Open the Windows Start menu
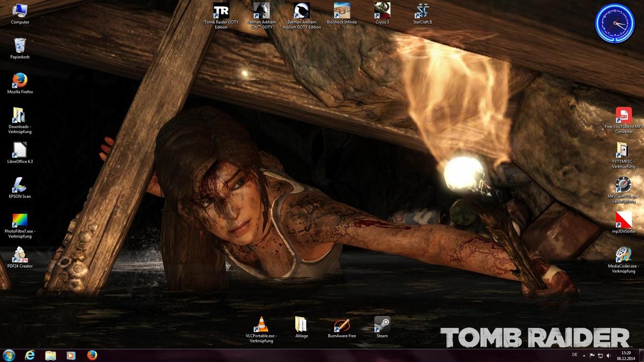This screenshot has height=362, width=644. [x=9, y=356]
